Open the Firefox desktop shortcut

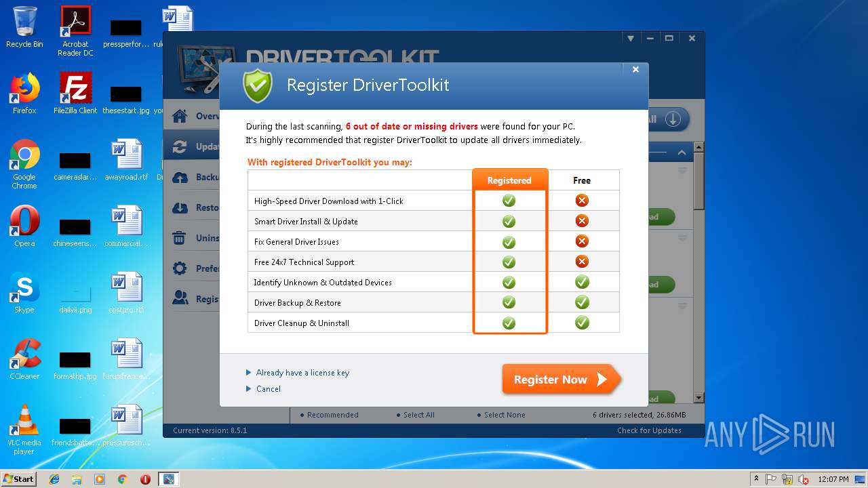24,94
